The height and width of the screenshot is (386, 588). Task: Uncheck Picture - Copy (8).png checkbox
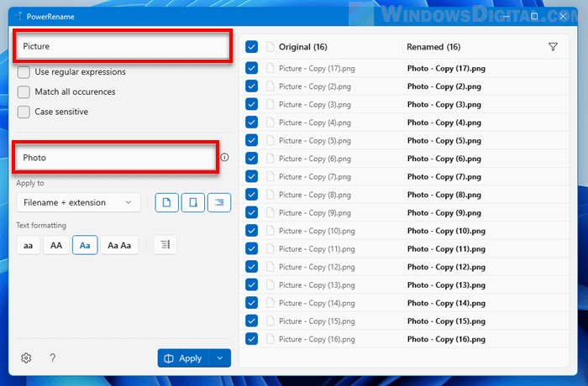point(252,195)
